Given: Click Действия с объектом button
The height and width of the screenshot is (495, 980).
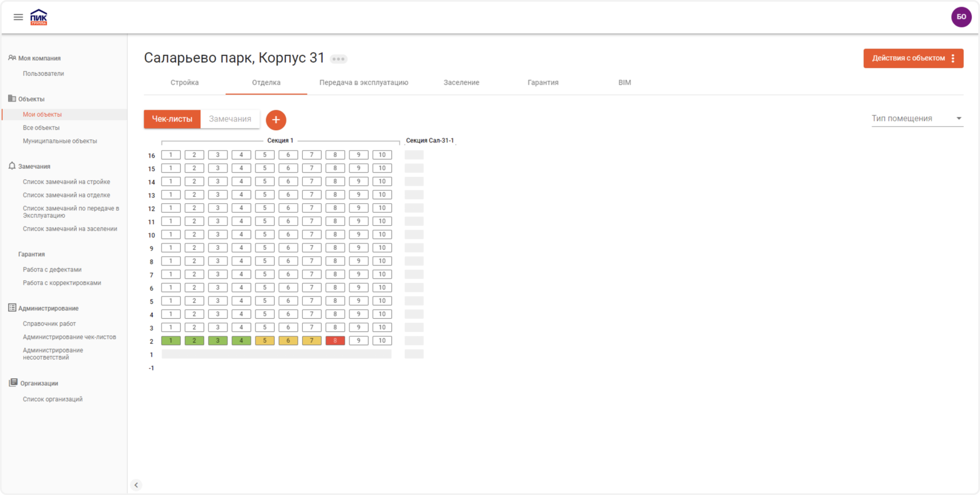Looking at the screenshot, I should pyautogui.click(x=914, y=58).
